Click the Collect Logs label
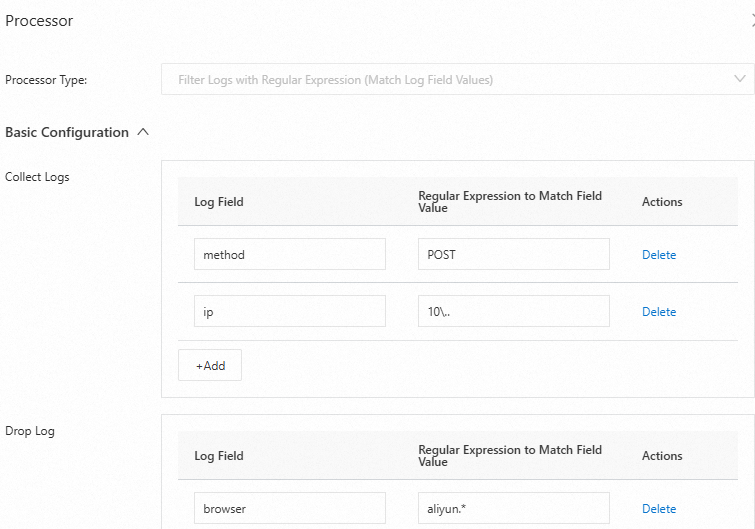This screenshot has width=755, height=529. (37, 177)
